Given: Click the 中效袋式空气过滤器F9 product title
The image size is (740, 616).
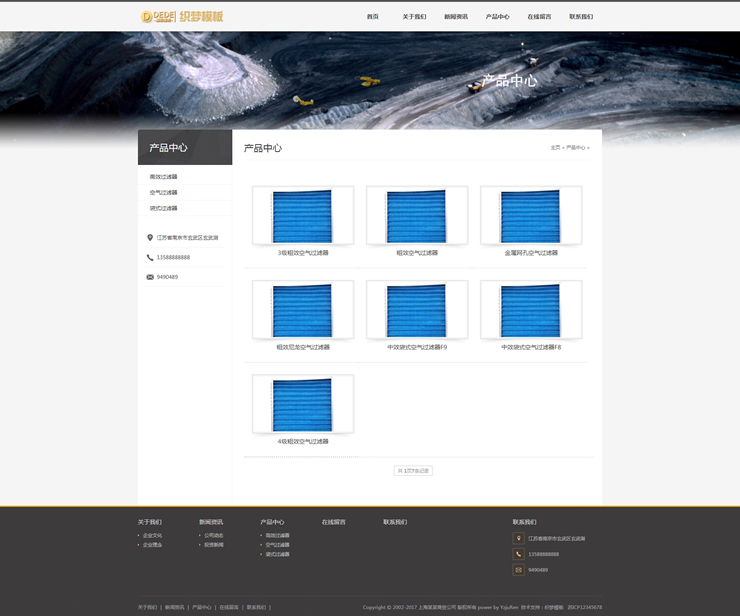Looking at the screenshot, I should tap(417, 347).
